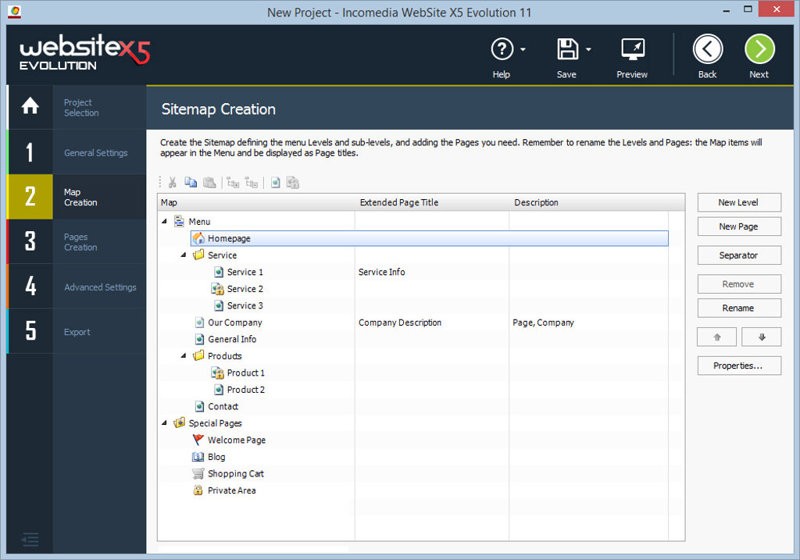This screenshot has height=560, width=800.
Task: Collapse the Special Pages node
Action: pyautogui.click(x=165, y=423)
